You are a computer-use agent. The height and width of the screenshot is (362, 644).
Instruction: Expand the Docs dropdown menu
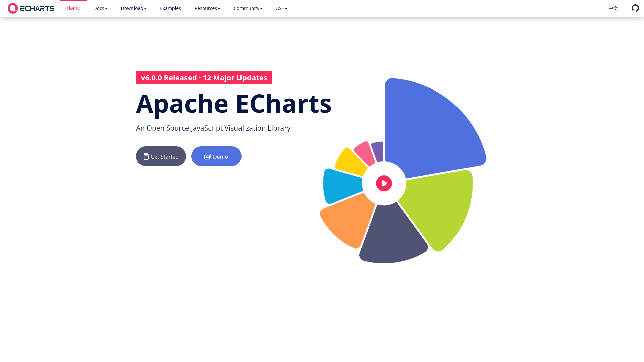click(x=100, y=8)
